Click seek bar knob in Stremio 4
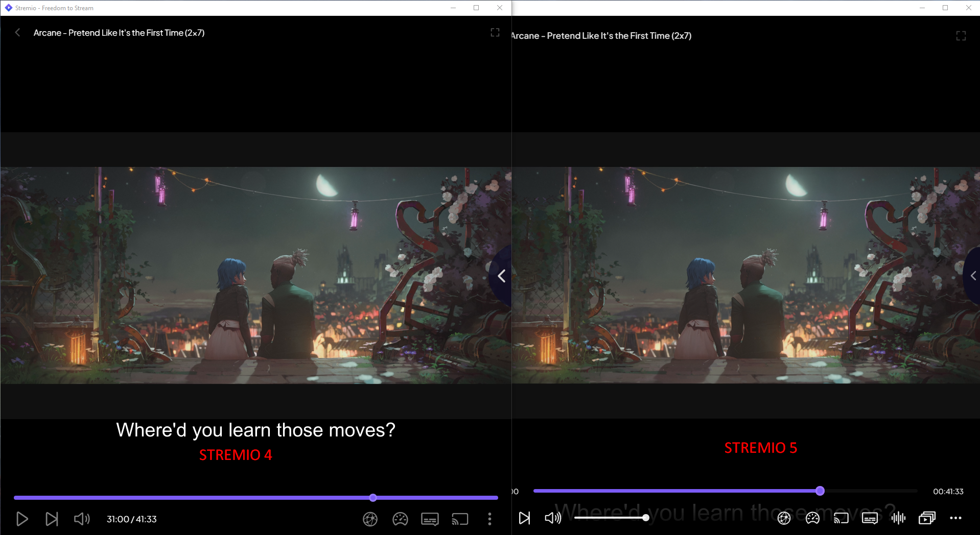 373,498
